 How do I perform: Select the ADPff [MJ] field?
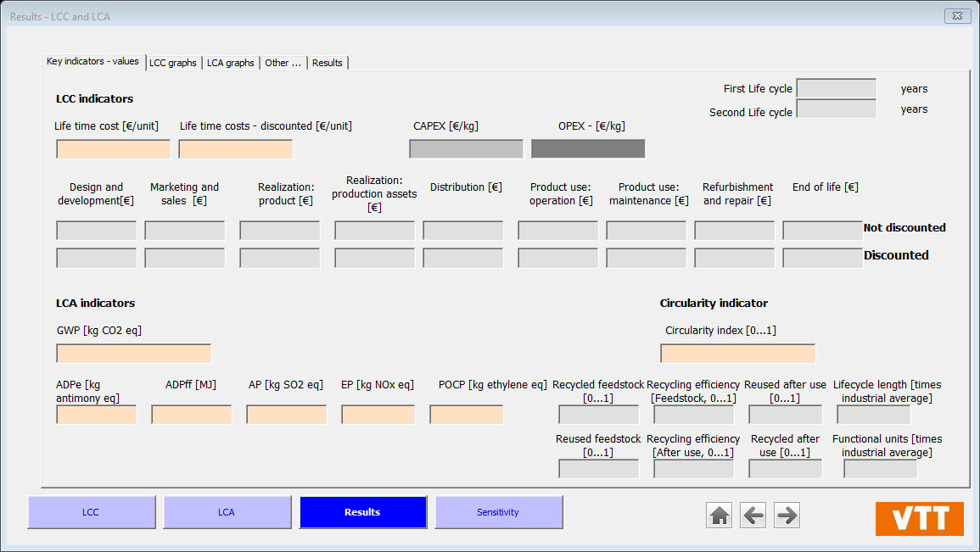(x=191, y=415)
